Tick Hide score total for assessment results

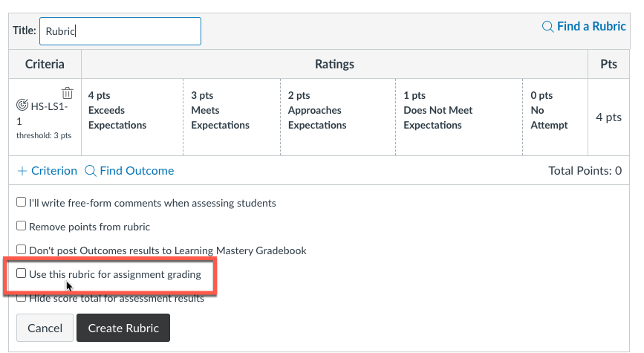coord(22,298)
